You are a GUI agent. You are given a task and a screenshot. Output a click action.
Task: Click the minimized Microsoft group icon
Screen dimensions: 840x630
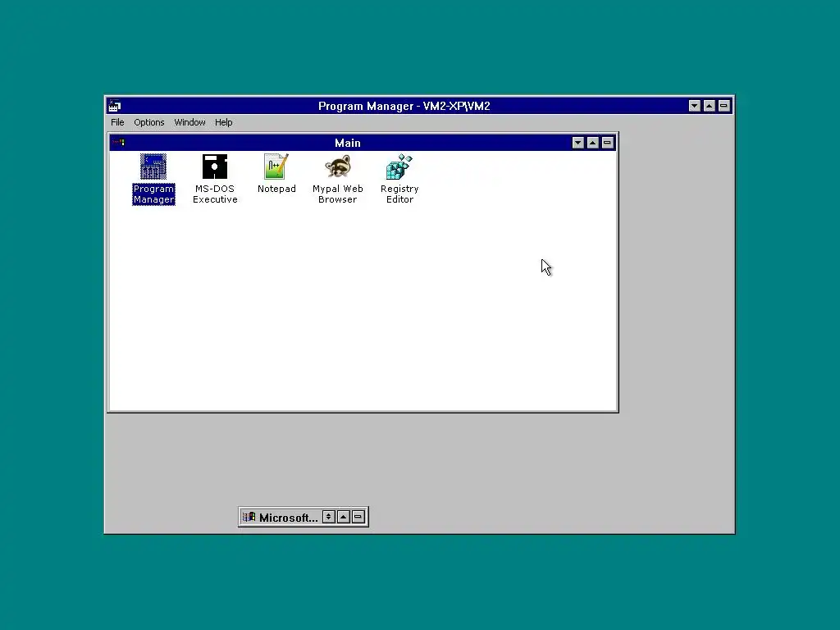tap(249, 517)
